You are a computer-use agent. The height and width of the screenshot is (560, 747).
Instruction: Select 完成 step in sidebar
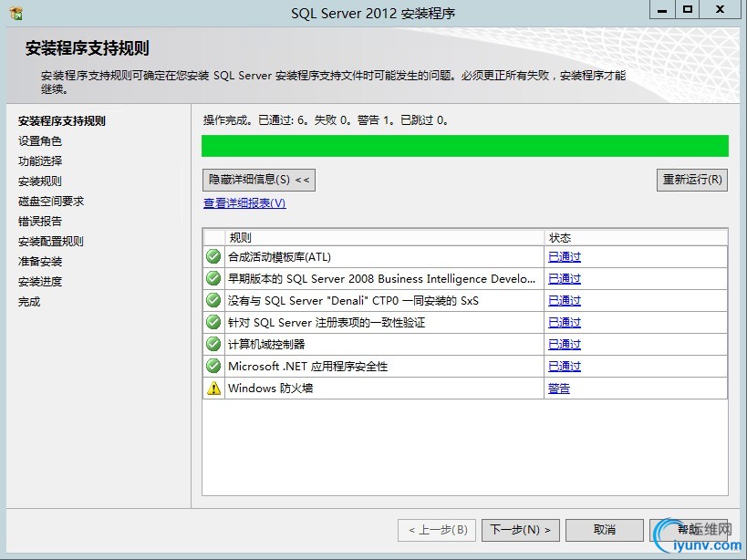click(x=29, y=301)
